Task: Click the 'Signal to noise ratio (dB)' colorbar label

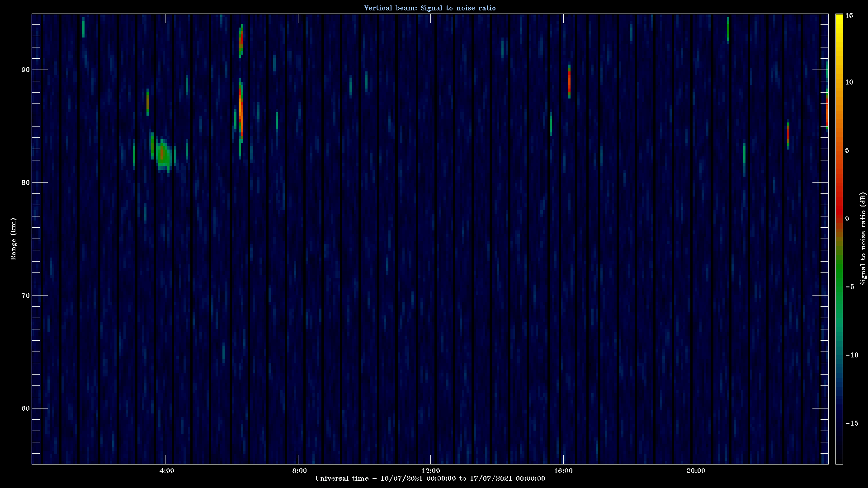Action: [863, 239]
